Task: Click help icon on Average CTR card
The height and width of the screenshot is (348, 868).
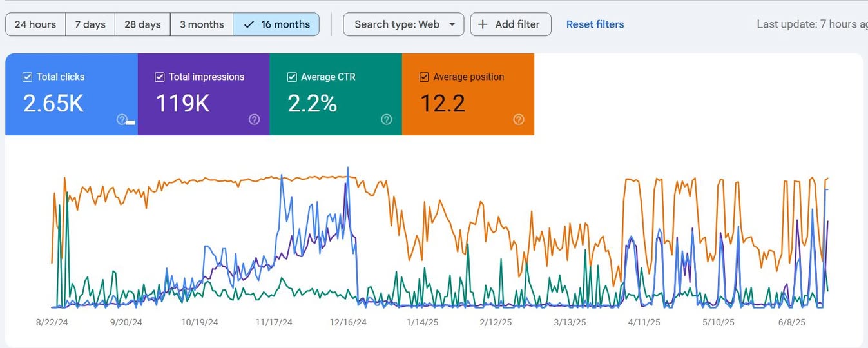Action: tap(387, 119)
